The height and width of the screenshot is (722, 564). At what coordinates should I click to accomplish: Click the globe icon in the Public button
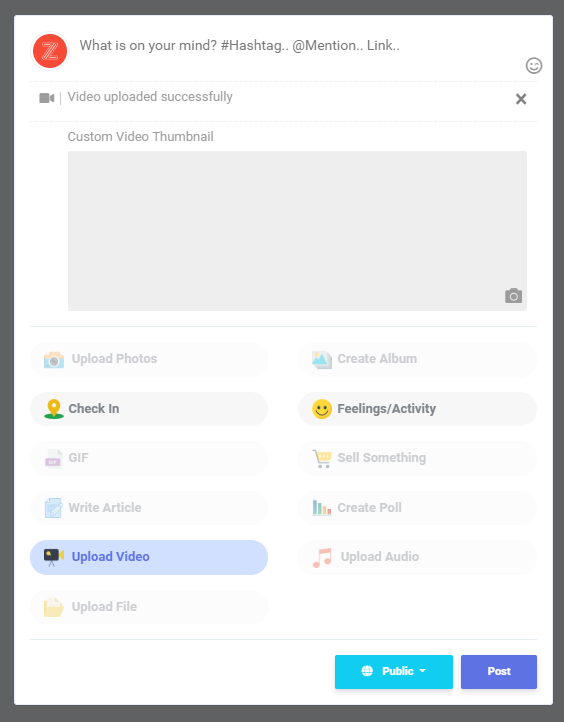point(367,671)
